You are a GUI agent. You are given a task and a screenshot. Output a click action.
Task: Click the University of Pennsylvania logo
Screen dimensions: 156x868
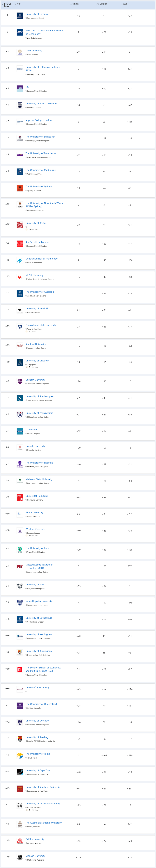coord(20,415)
